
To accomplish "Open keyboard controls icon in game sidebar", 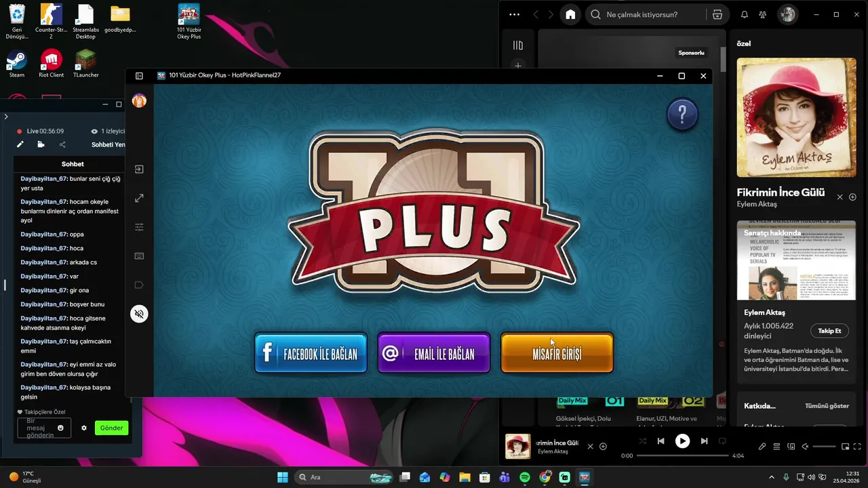I will (139, 256).
